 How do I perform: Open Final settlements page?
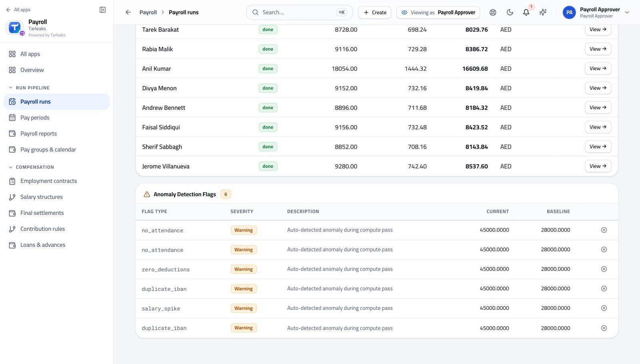pyautogui.click(x=56, y=213)
